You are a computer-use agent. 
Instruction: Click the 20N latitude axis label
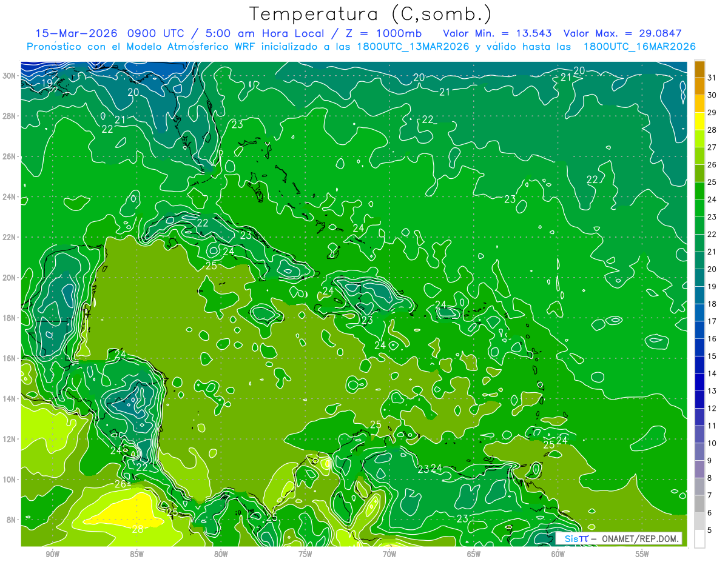9,278
